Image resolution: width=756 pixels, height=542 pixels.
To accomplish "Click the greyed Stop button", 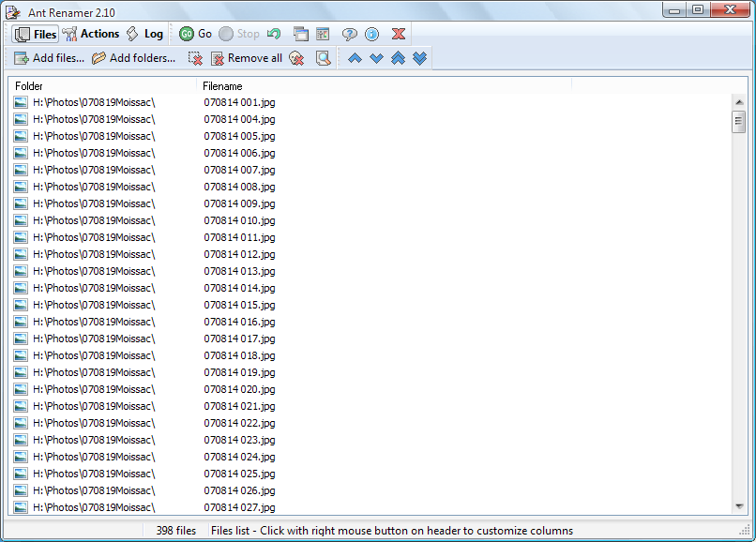I will tap(239, 34).
